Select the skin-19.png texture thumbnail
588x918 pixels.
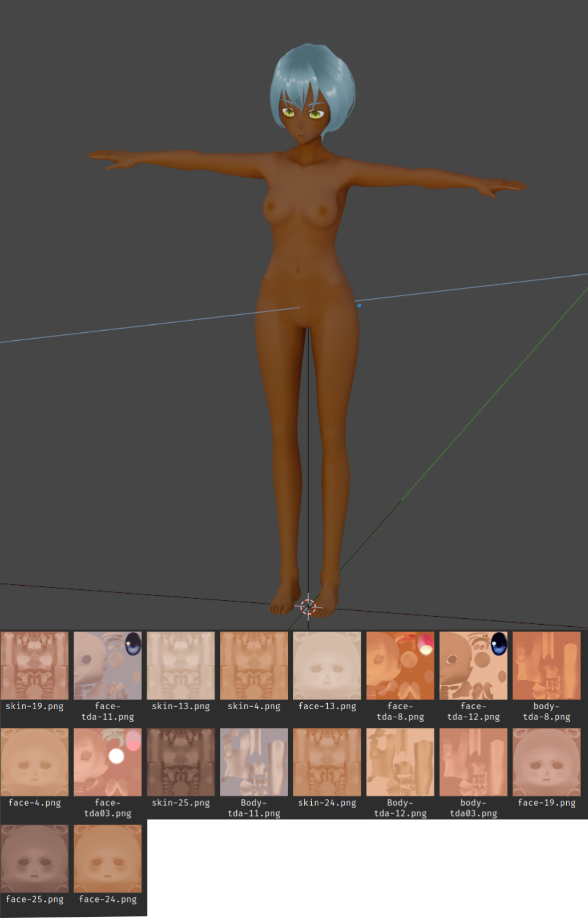point(35,666)
